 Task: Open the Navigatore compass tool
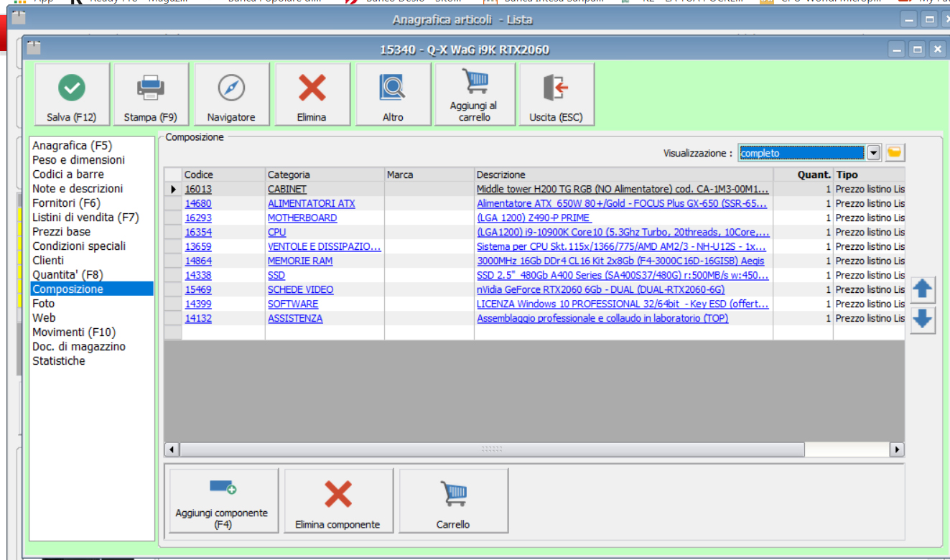point(231,94)
